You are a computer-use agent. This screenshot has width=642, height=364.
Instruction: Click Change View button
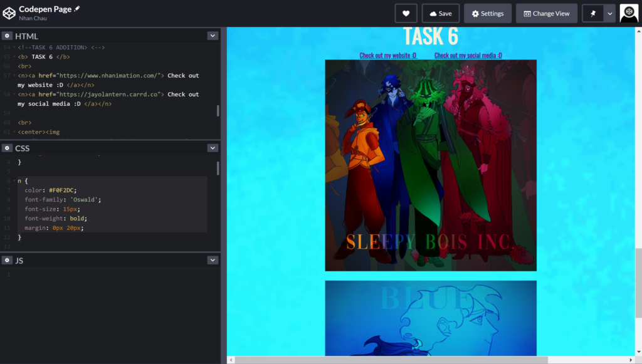546,13
